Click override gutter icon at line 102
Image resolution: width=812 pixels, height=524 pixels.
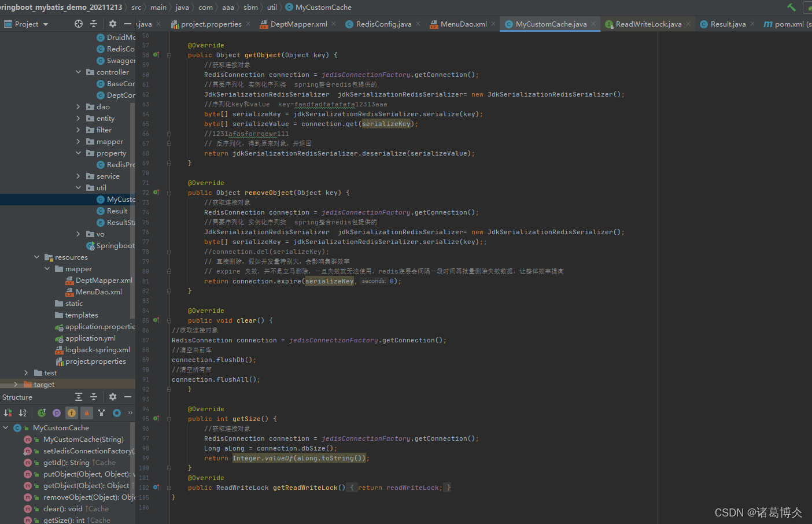point(156,488)
